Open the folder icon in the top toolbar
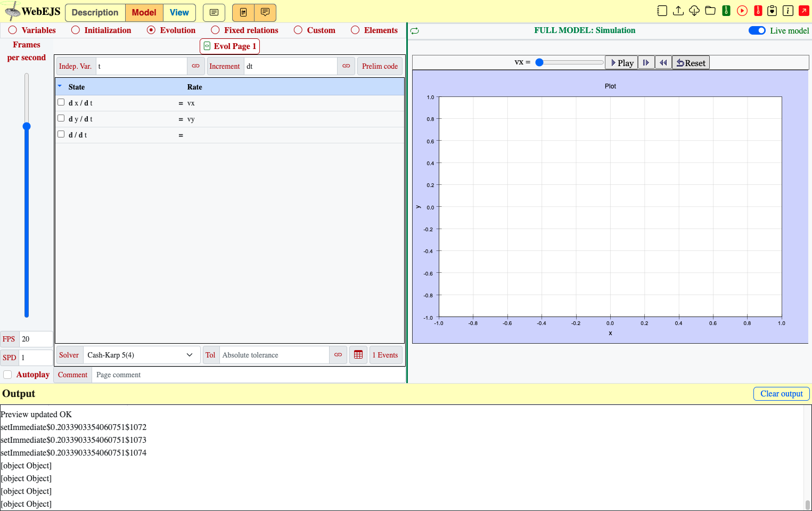The image size is (812, 511). [710, 11]
